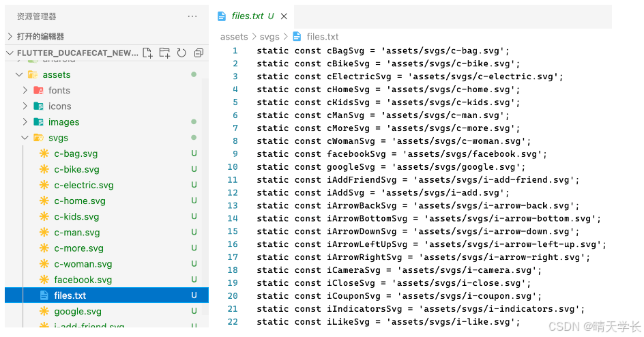Click the document icon beside files.txt in tree

point(44,295)
